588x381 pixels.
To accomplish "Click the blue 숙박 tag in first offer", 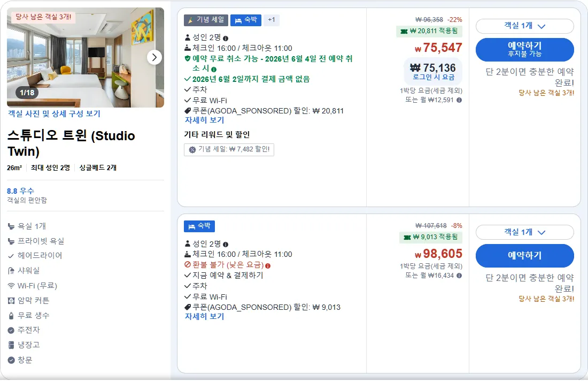I will pos(246,20).
